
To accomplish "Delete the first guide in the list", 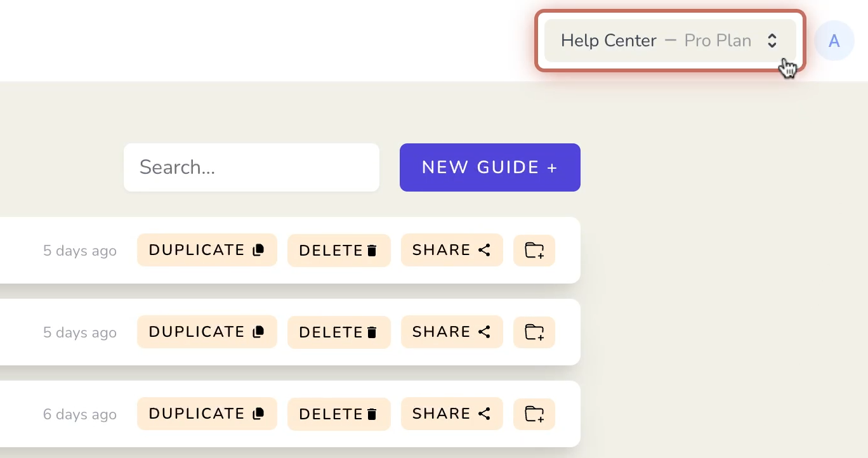I will click(x=339, y=251).
